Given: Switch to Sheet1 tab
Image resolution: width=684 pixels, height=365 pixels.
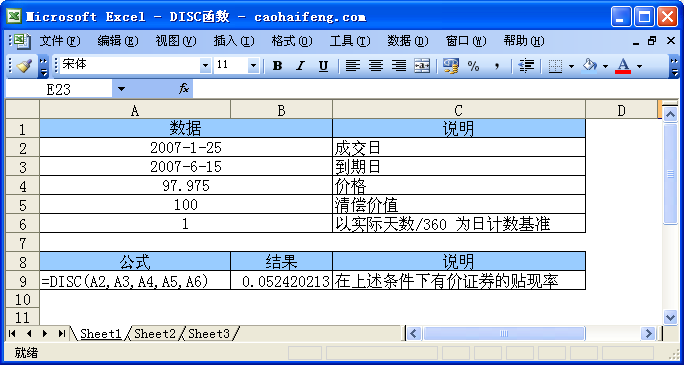Looking at the screenshot, I should 101,334.
